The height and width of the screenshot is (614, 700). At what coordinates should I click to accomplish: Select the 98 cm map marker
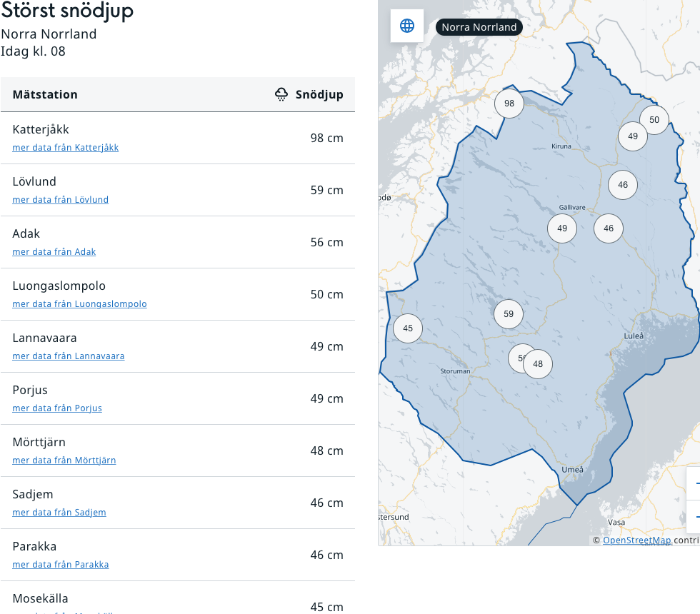tap(509, 104)
